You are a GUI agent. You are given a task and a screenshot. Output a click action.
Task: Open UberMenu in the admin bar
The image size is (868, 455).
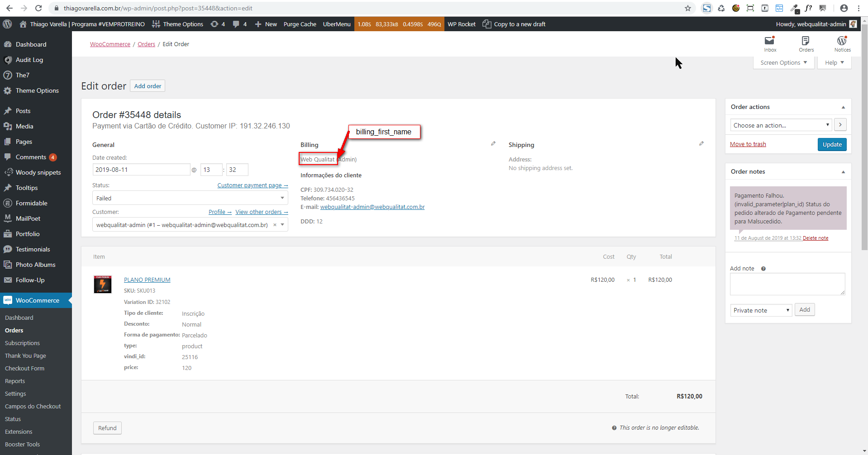pos(337,24)
